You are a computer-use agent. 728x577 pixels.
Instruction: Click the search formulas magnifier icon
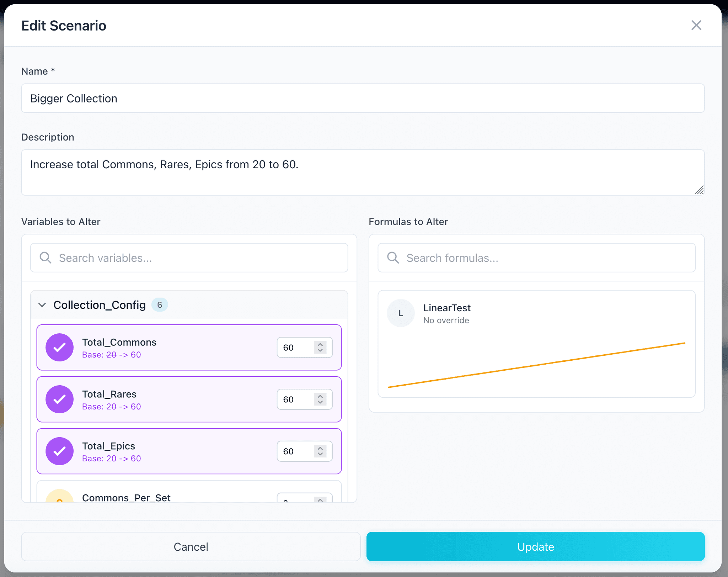click(x=393, y=258)
